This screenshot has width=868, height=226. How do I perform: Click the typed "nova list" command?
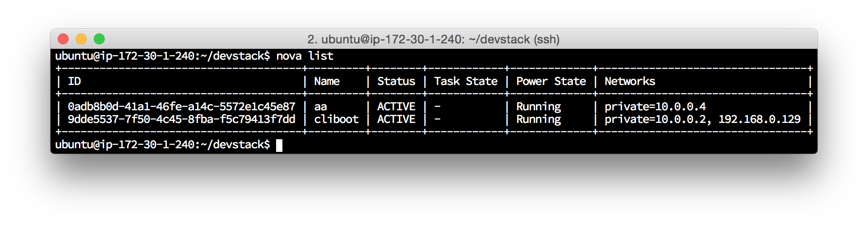305,56
